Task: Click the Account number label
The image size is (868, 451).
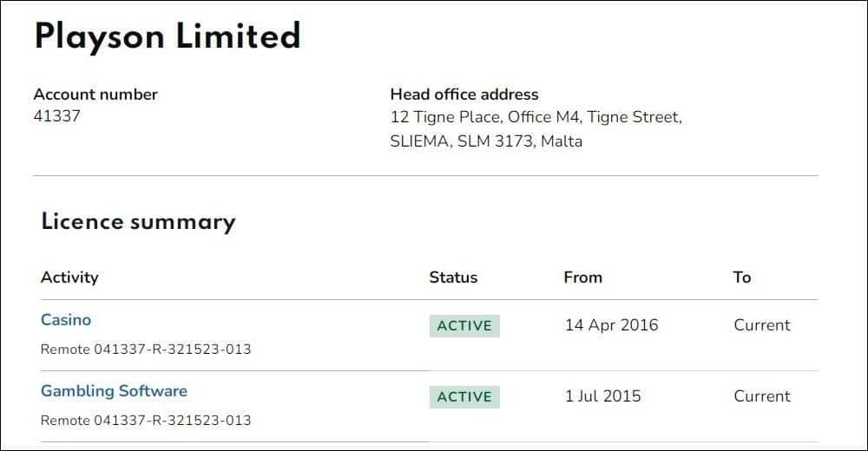Action: [x=95, y=94]
